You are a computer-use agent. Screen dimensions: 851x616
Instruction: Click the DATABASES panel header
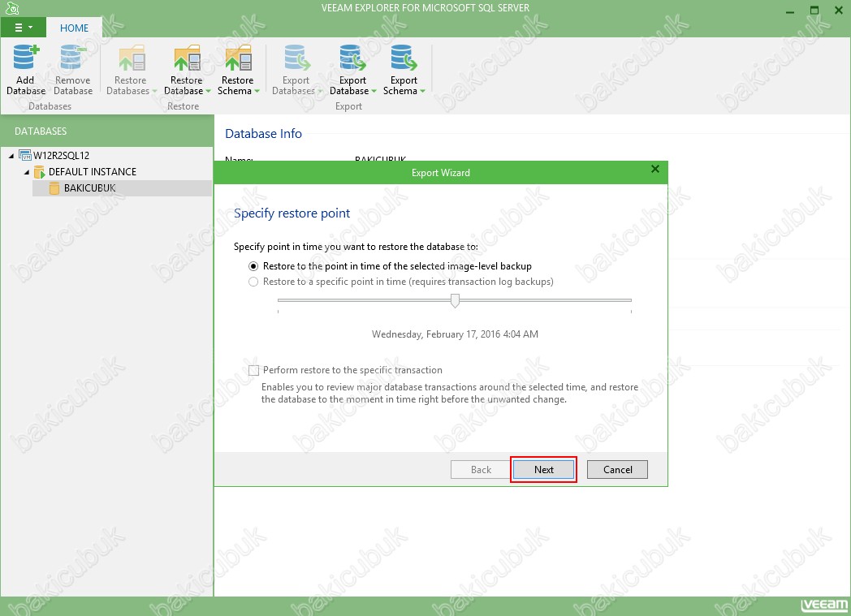(x=107, y=131)
